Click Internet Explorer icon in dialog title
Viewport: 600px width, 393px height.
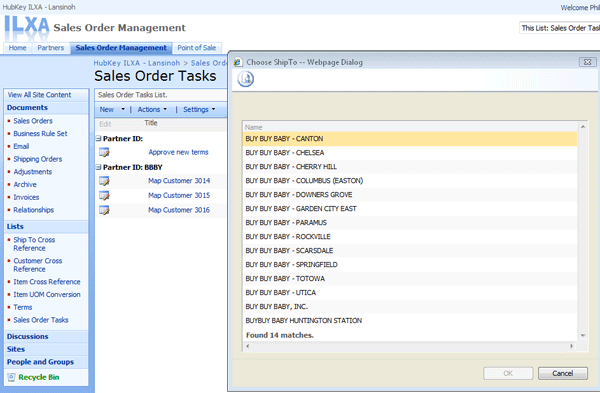tap(238, 62)
